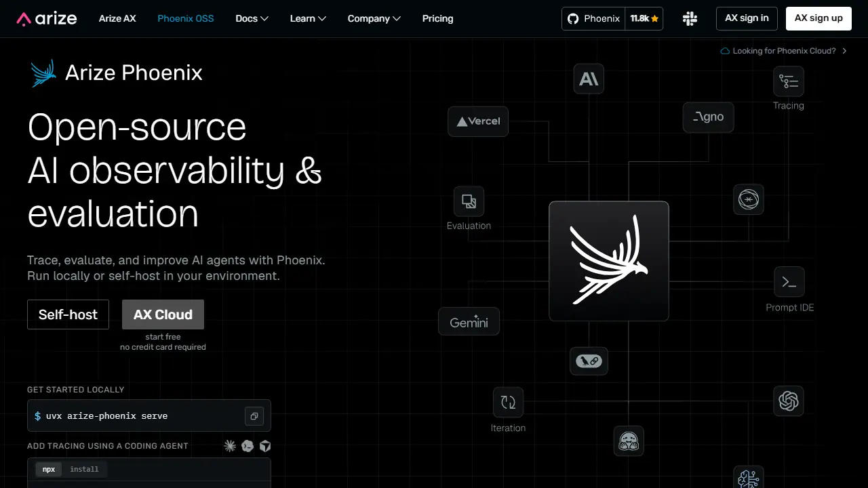Click the Self-host button
Image resolution: width=868 pixels, height=488 pixels.
click(68, 314)
